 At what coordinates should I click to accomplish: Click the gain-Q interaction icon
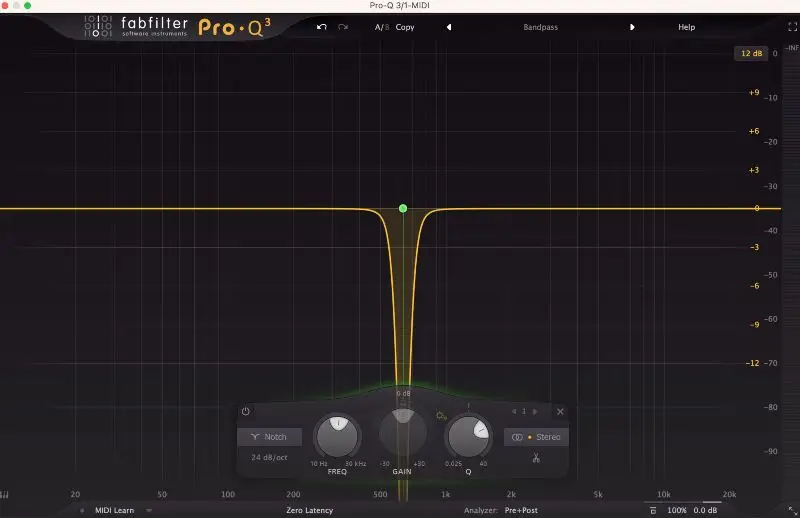point(441,414)
